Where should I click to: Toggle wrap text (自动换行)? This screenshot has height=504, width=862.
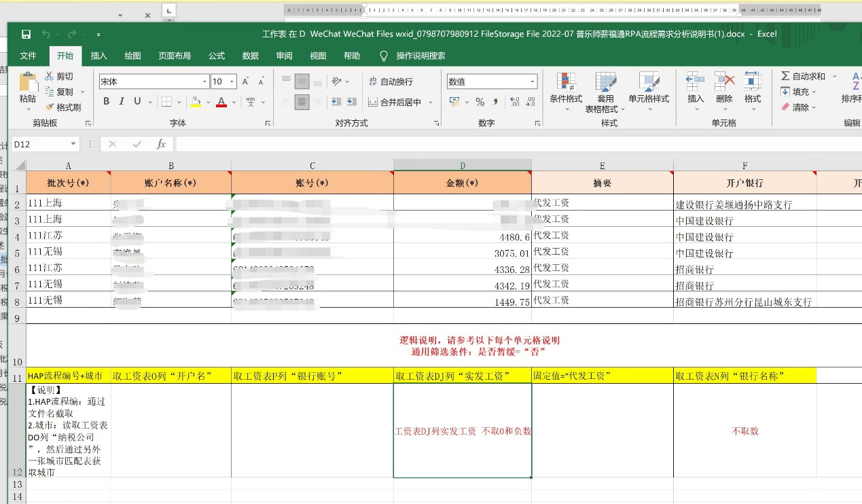[391, 82]
